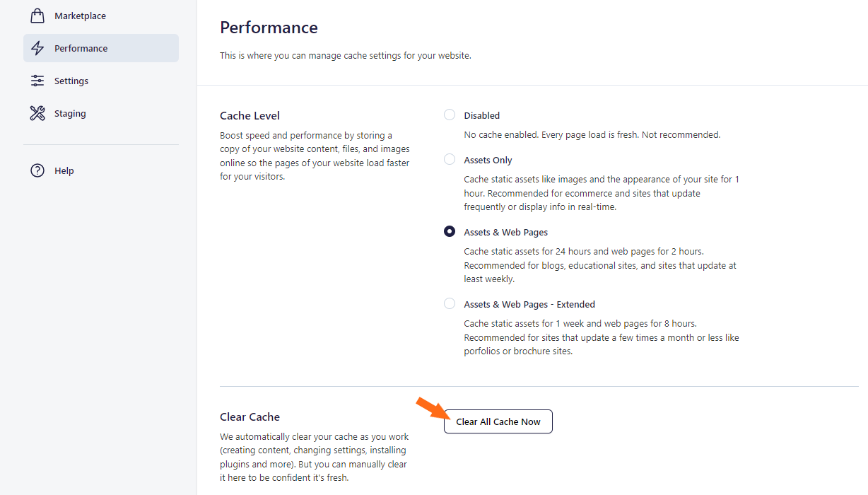Select "Assets & Web Pages - Extended" cache level

pos(450,303)
